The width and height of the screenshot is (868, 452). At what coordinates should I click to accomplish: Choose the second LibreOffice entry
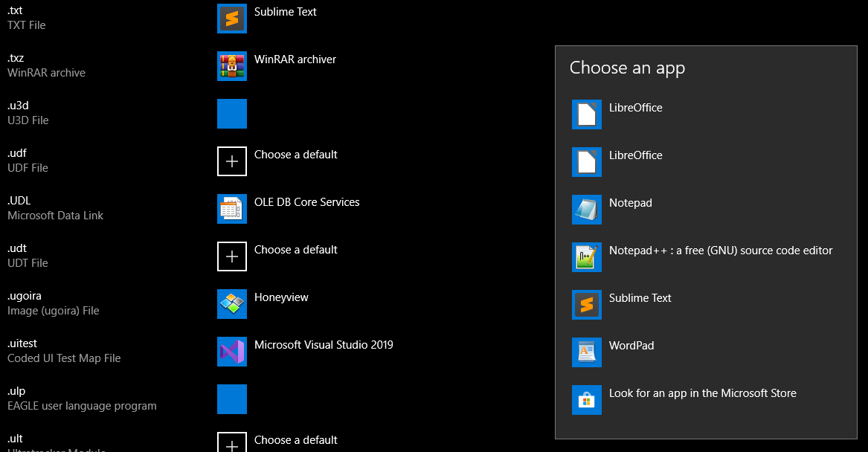635,155
